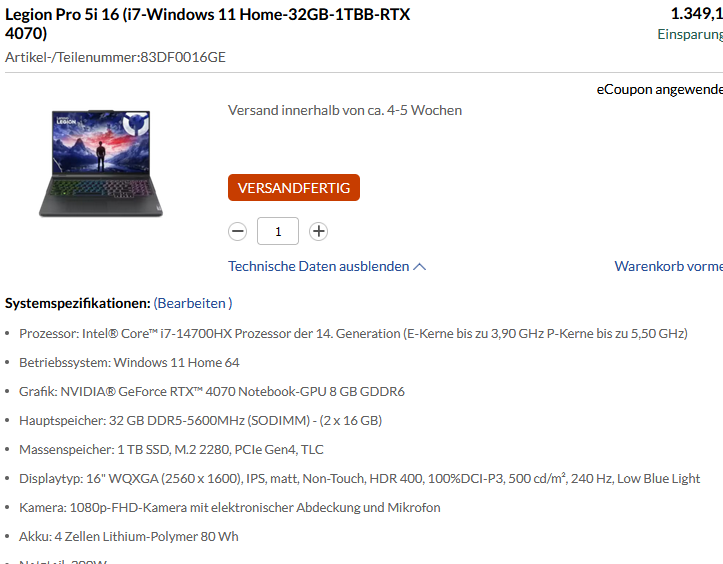The image size is (723, 564).
Task: Click the Grafik NVIDIA GeForce RTX 4070 line
Action: pyautogui.click(x=212, y=392)
